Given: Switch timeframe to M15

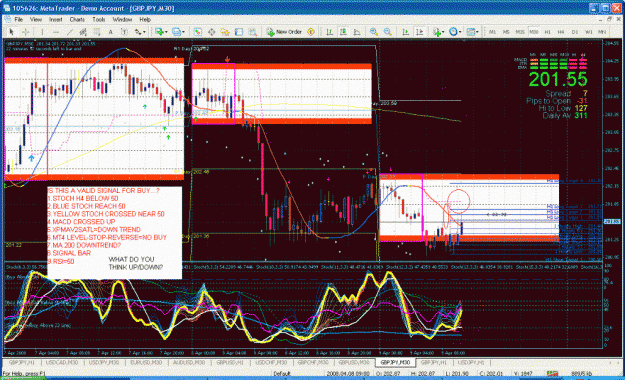Looking at the screenshot, I should point(520,32).
